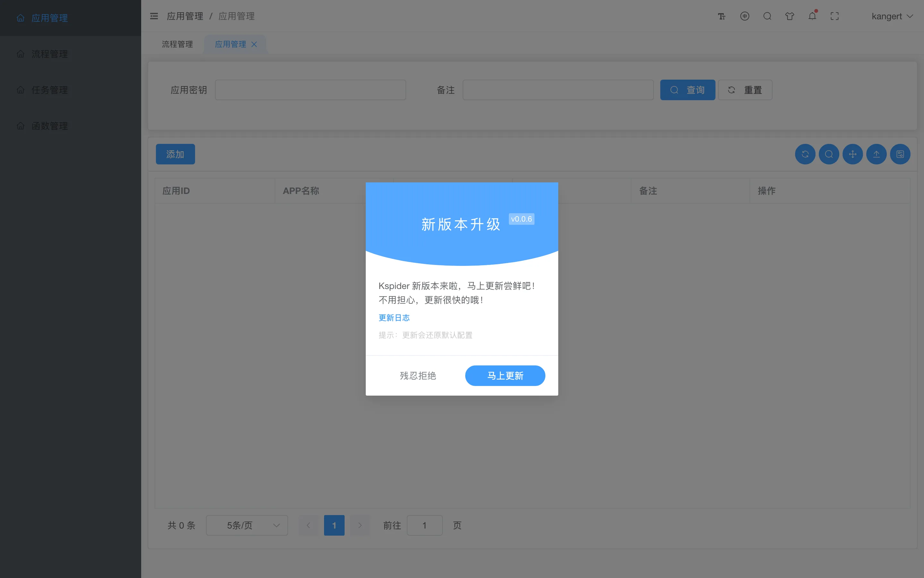The image size is (924, 578).
Task: Go to previous page arrow
Action: (x=309, y=525)
